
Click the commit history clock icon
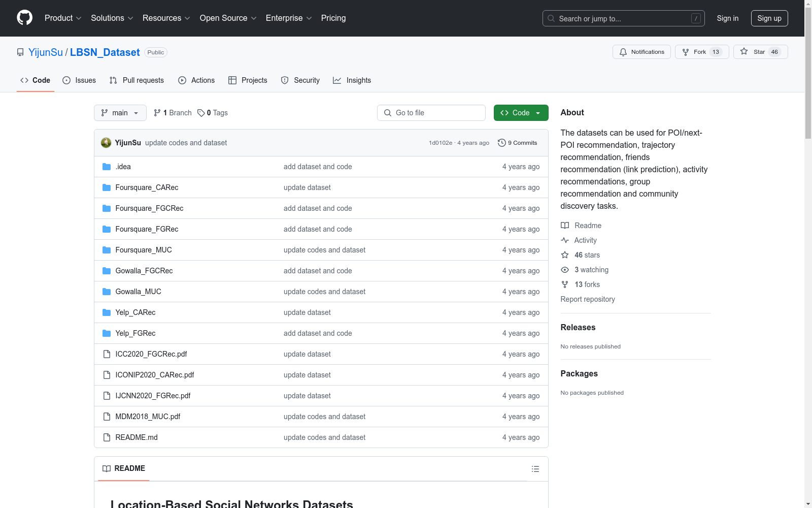[x=502, y=143]
